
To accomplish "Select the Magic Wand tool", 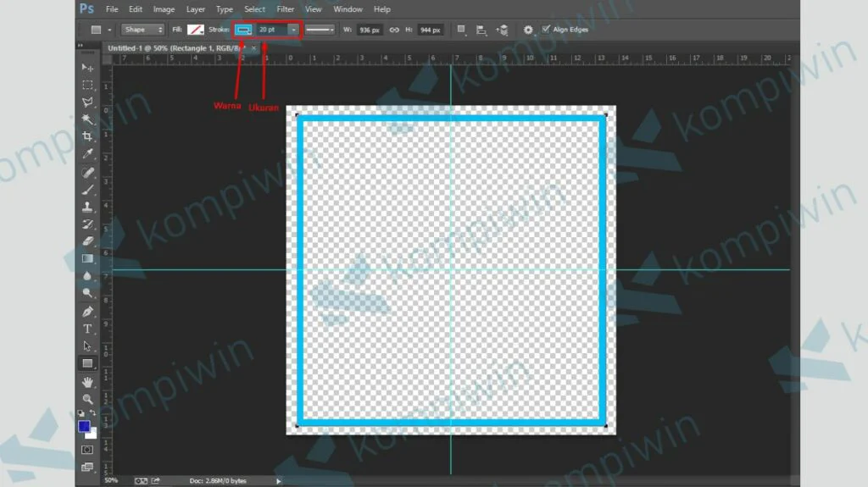I will pyautogui.click(x=87, y=119).
